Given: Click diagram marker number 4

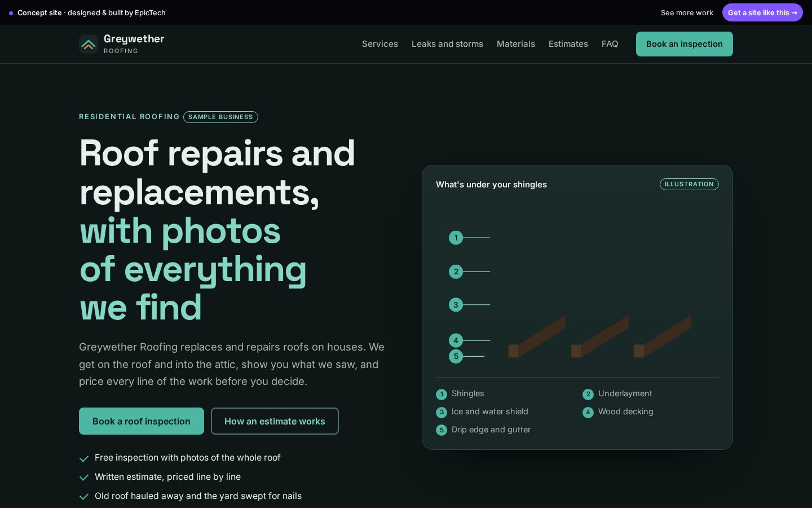Looking at the screenshot, I should coord(456,340).
